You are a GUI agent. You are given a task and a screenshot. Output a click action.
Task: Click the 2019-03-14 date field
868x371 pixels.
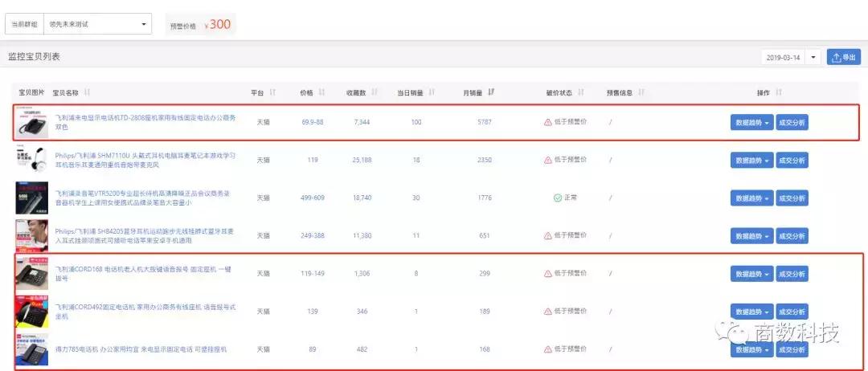tap(784, 58)
